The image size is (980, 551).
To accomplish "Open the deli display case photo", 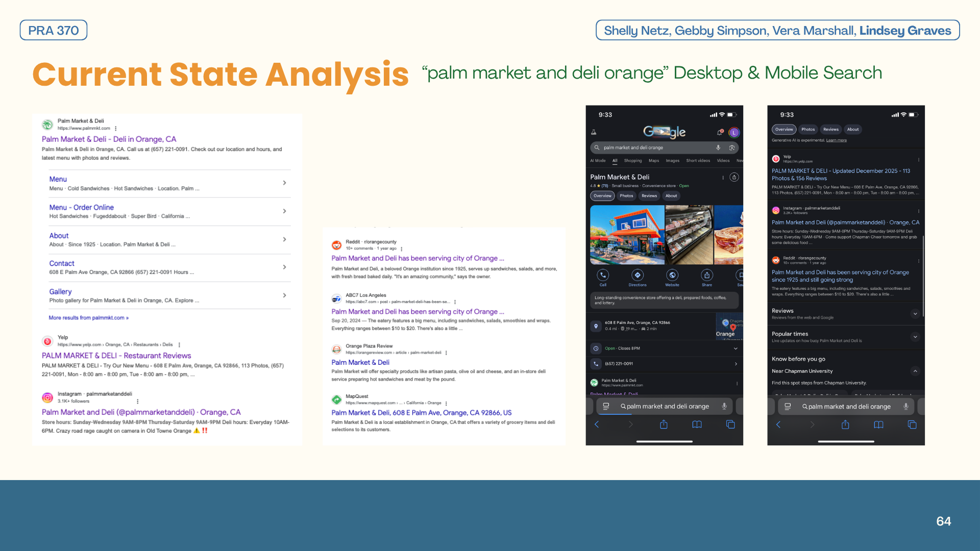I will coord(689,235).
